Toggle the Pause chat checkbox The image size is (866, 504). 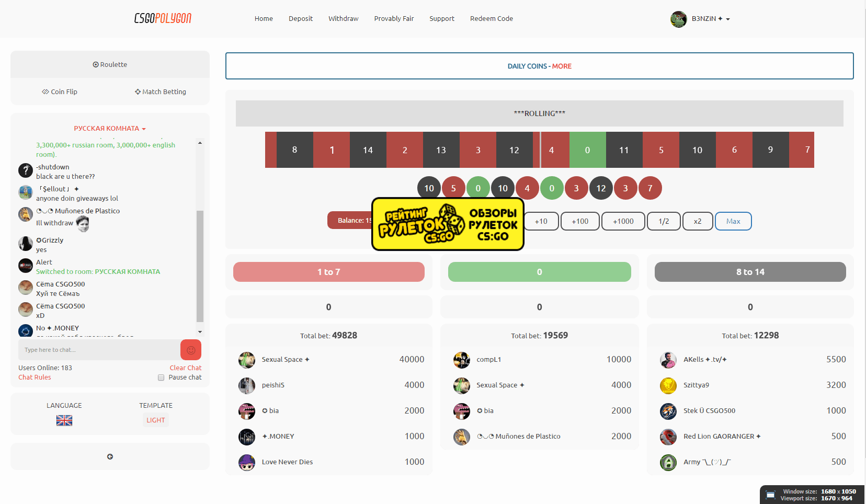coord(161,377)
